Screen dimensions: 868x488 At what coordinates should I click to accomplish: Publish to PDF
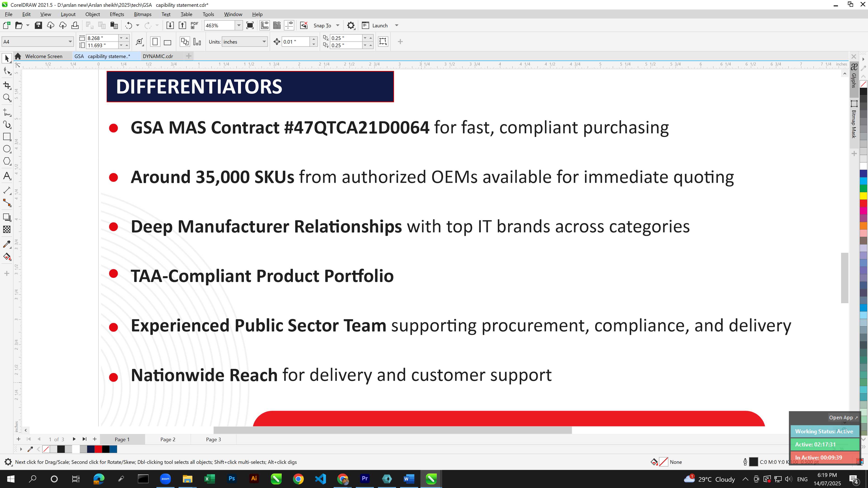[194, 25]
